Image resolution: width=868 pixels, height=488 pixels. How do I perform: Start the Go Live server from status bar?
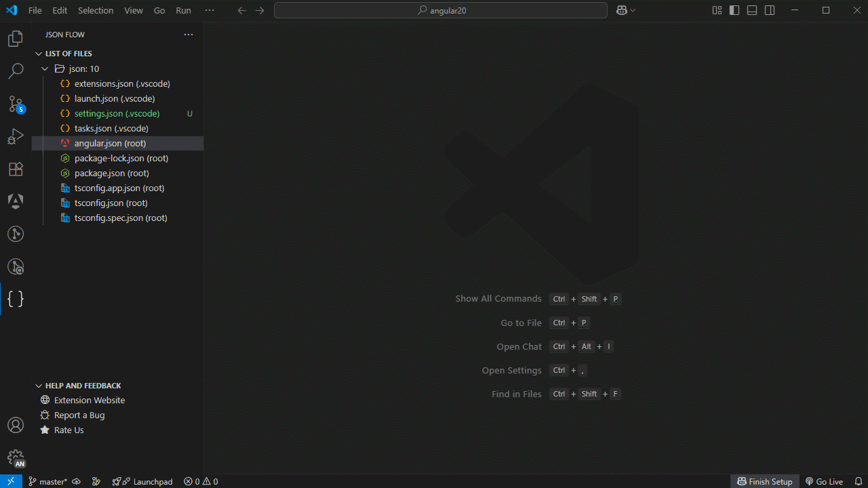pyautogui.click(x=824, y=481)
